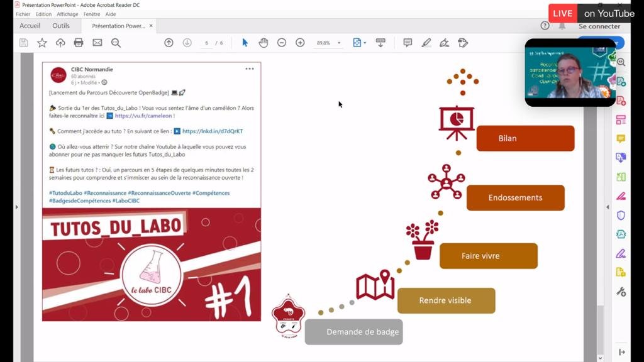
Task: Click Se connecter sign-in link
Action: [599, 26]
